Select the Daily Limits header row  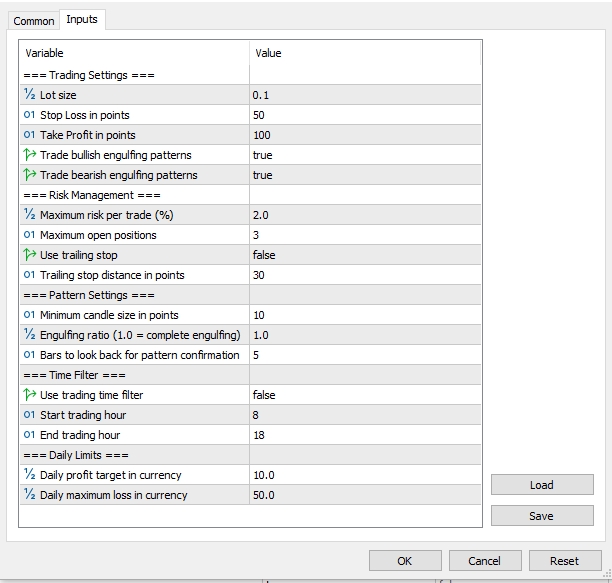pyautogui.click(x=250, y=455)
